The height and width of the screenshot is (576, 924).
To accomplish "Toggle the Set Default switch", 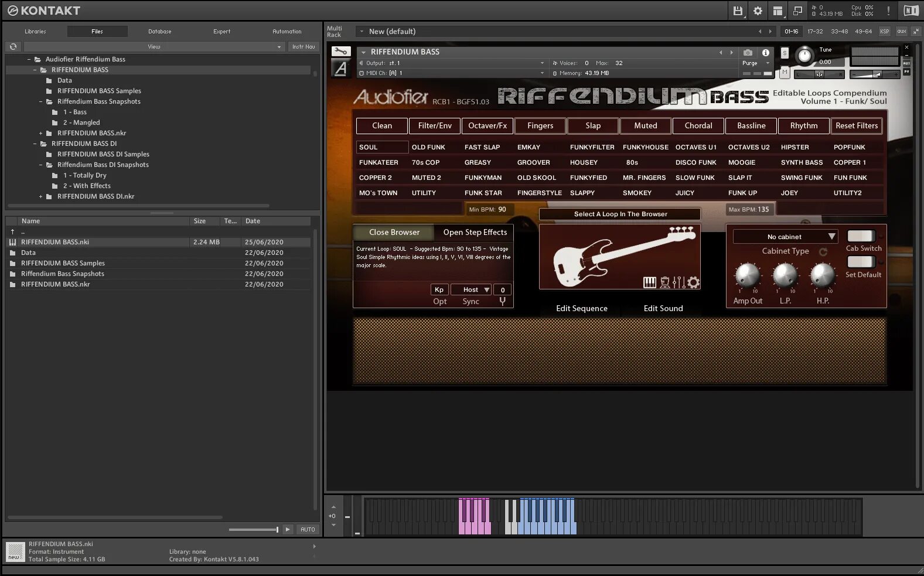I will (x=861, y=262).
